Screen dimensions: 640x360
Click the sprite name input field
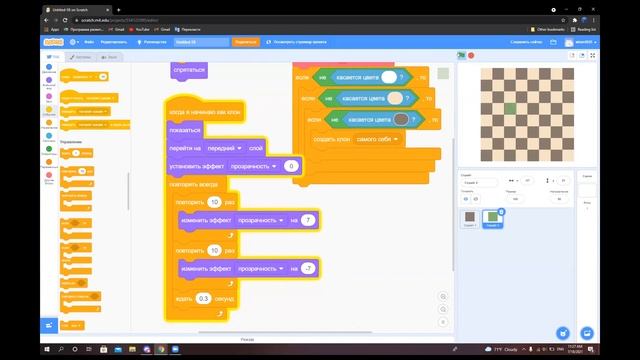[x=479, y=182]
